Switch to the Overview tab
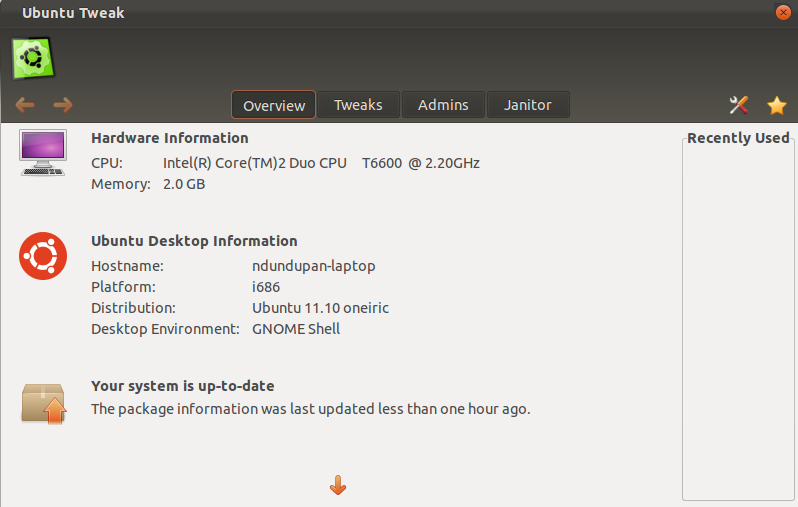 pos(274,105)
